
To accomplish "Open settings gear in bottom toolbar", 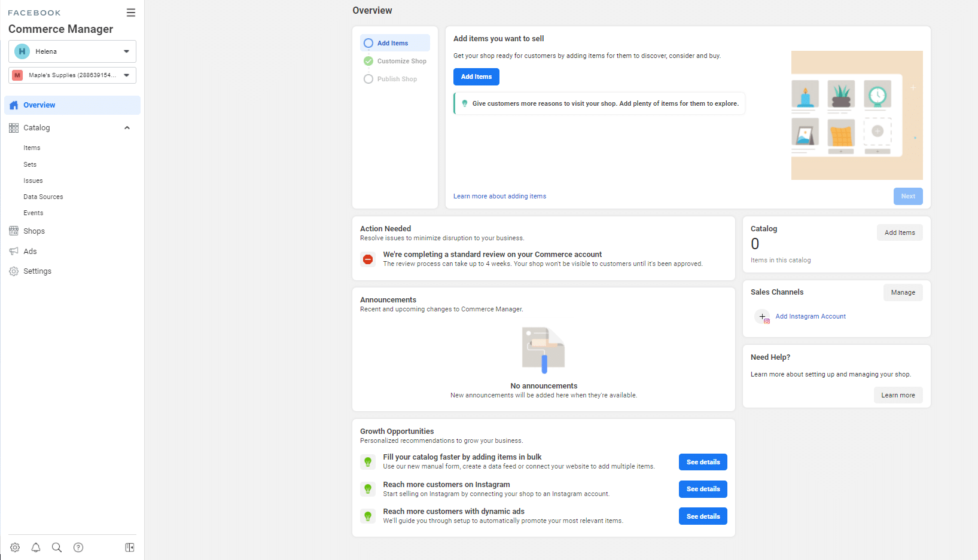I will pos(15,547).
